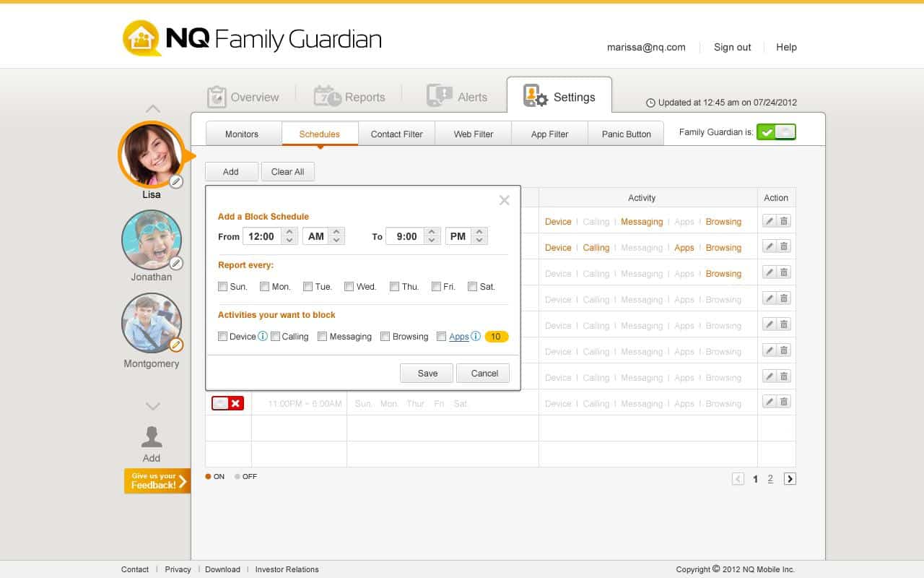Screen dimensions: 924x578
Task: Click Clear All to remove schedules
Action: point(287,171)
